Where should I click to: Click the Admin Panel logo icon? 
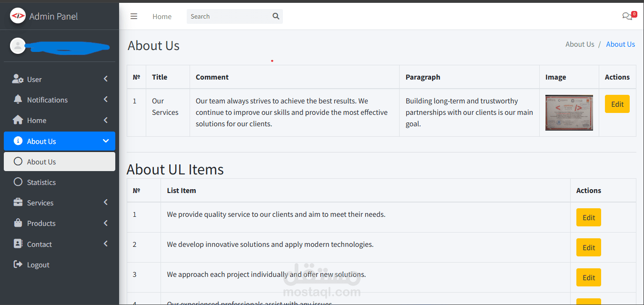coord(18,16)
